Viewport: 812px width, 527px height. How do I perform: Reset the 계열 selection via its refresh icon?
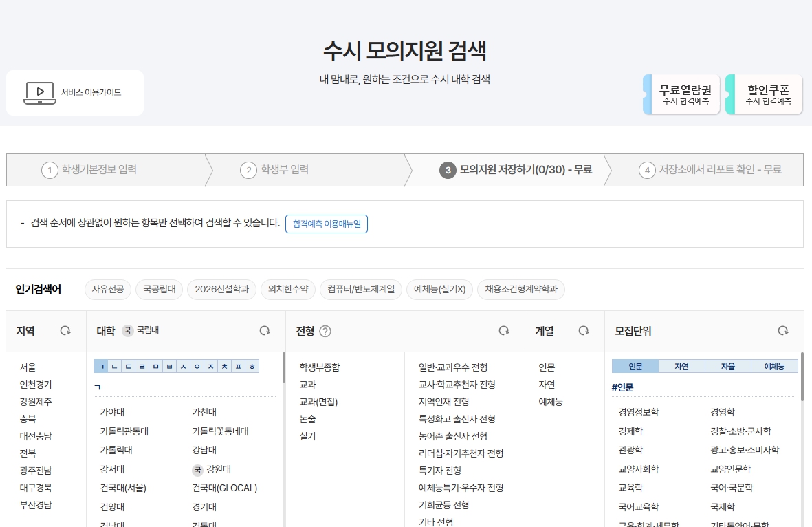pyautogui.click(x=584, y=330)
